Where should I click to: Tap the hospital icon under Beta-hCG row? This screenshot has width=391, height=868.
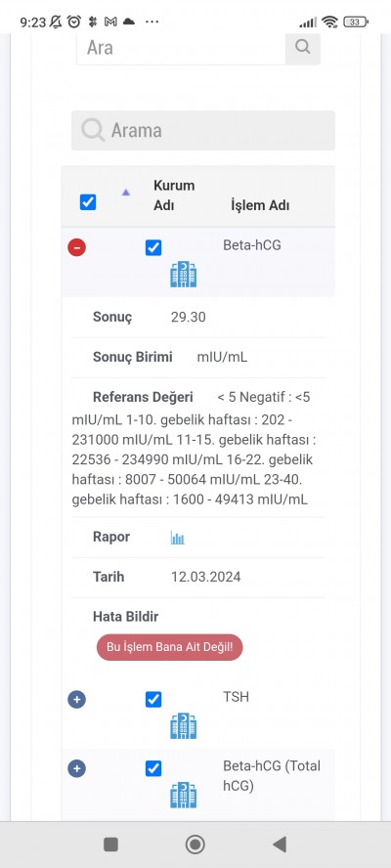(x=184, y=275)
